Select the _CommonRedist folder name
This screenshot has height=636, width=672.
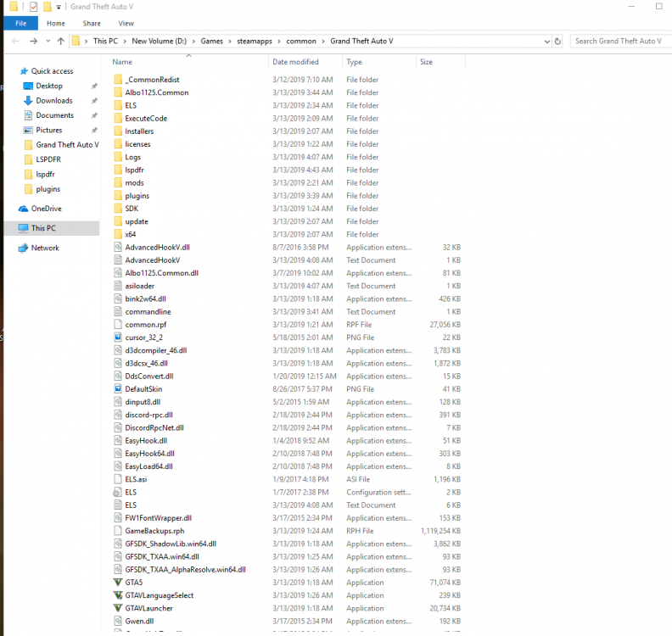(152, 80)
